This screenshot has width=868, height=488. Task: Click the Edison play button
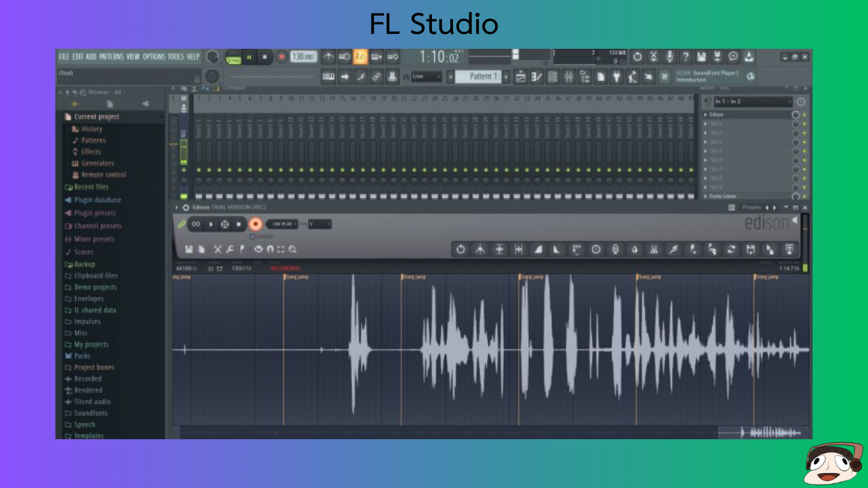(x=211, y=224)
